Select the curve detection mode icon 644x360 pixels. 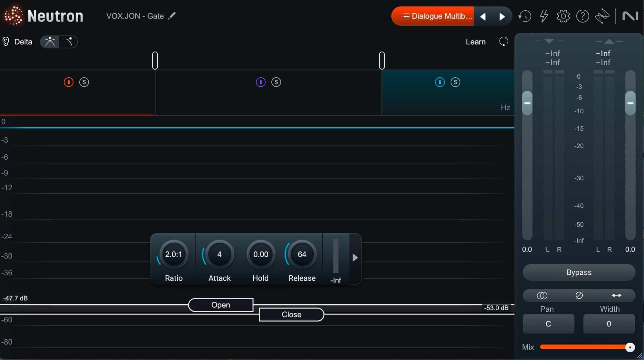[68, 42]
